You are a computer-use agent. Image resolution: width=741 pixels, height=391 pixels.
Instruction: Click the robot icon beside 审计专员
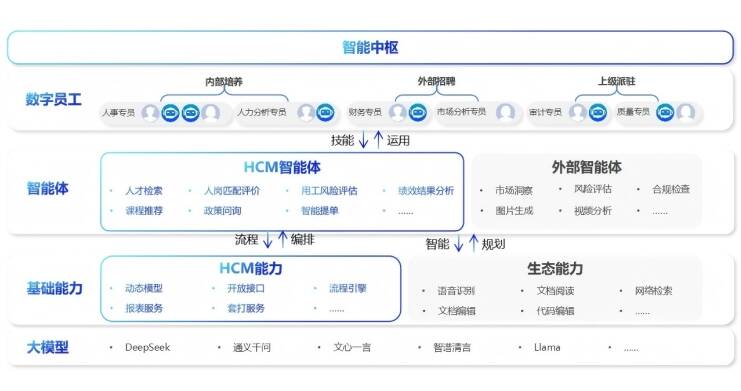598,113
